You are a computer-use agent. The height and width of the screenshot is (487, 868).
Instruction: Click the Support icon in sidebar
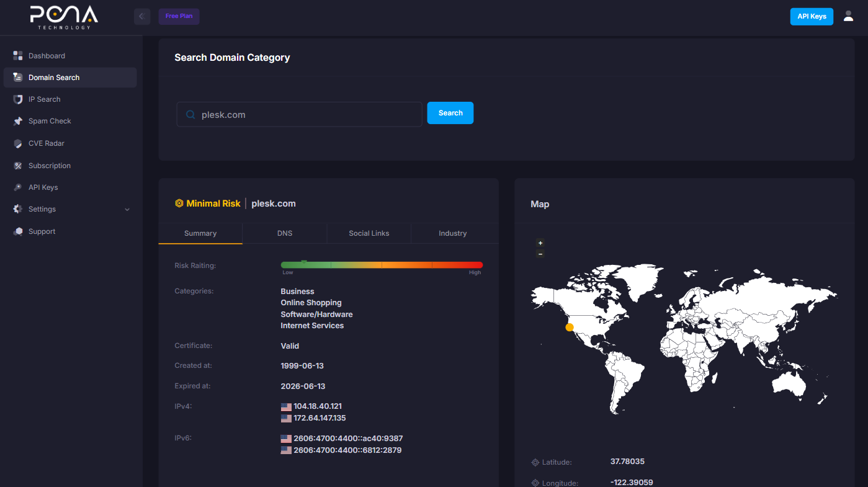coord(18,231)
